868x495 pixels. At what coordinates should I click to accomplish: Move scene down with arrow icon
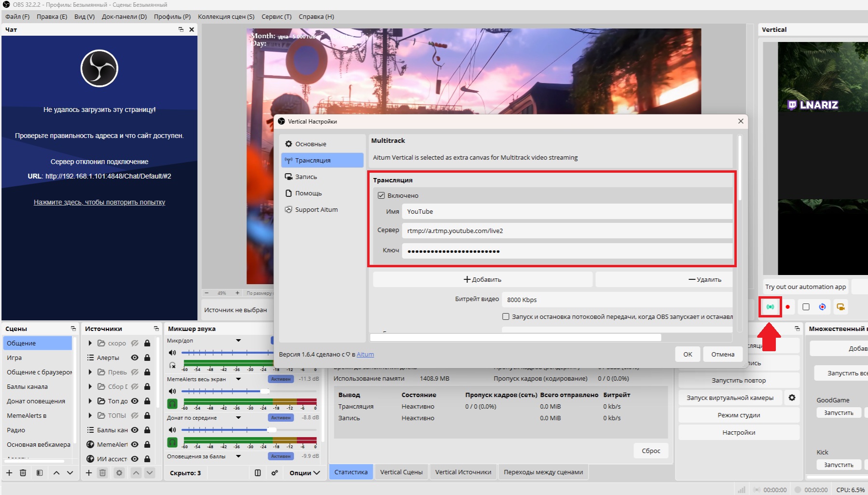pyautogui.click(x=70, y=473)
